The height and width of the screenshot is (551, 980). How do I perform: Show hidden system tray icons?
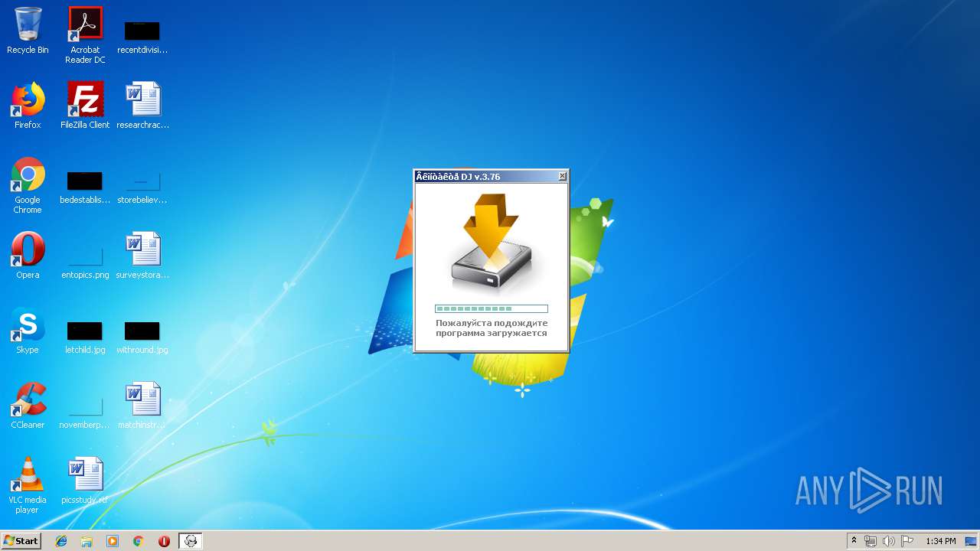click(854, 541)
